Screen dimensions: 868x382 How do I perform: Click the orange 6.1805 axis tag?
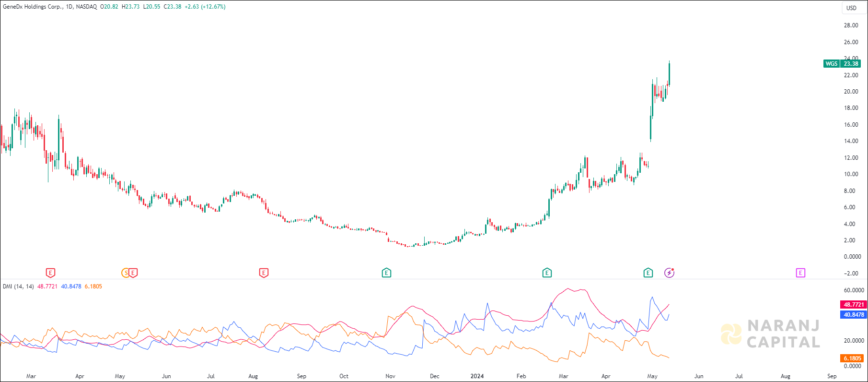[x=853, y=358]
